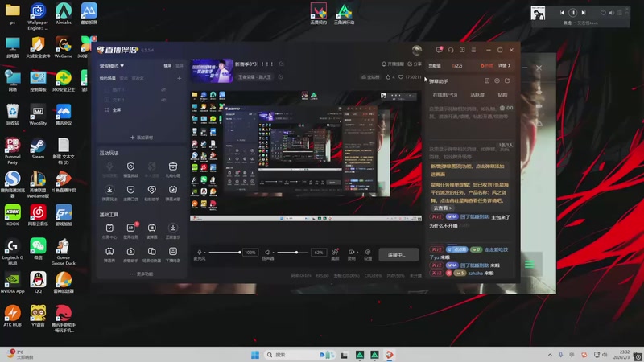Select the 在线用户(3) tab
The width and height of the screenshot is (644, 362).
tap(445, 95)
